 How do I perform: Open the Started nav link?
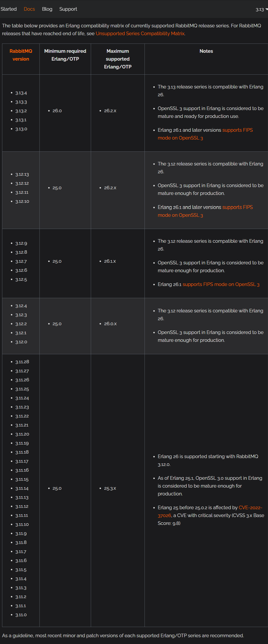click(x=8, y=9)
